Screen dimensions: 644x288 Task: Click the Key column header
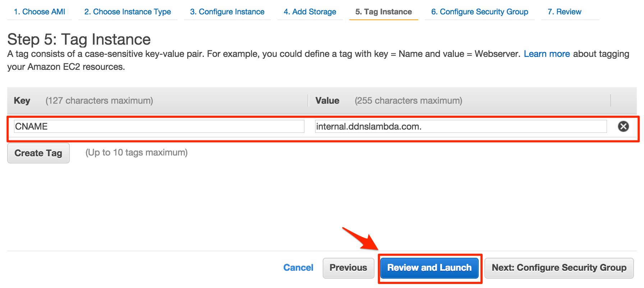click(x=22, y=100)
